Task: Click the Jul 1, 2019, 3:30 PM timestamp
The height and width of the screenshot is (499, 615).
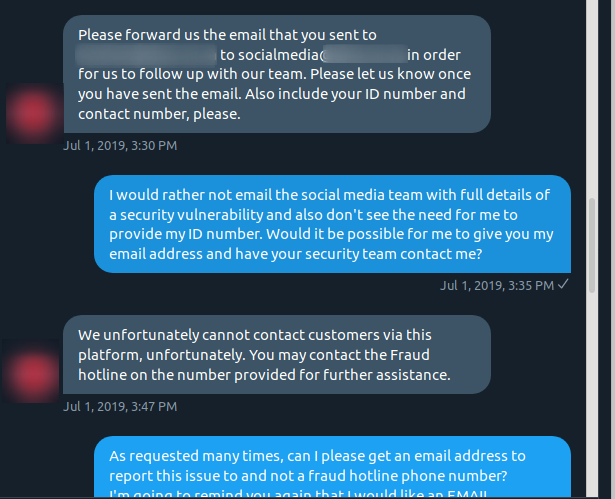Action: (120, 146)
